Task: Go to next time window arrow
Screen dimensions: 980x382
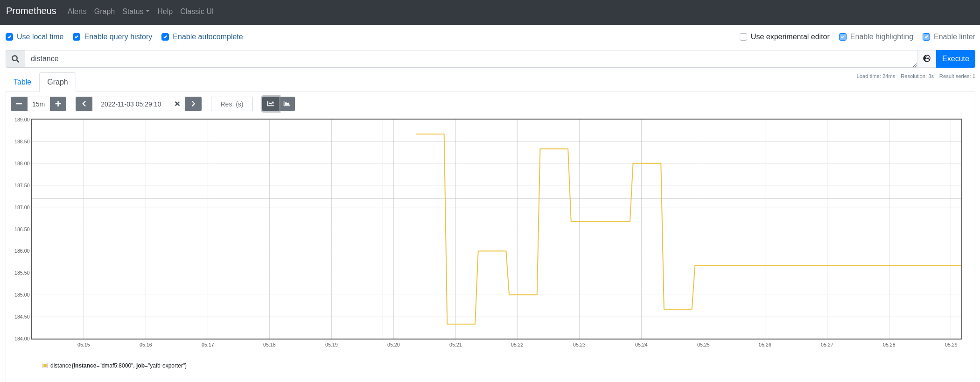Action: (193, 104)
